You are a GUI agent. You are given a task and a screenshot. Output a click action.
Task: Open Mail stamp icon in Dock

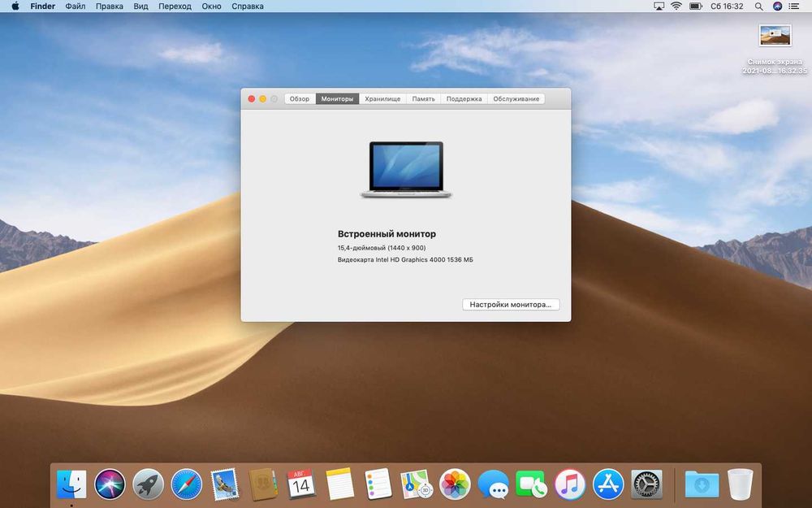225,484
